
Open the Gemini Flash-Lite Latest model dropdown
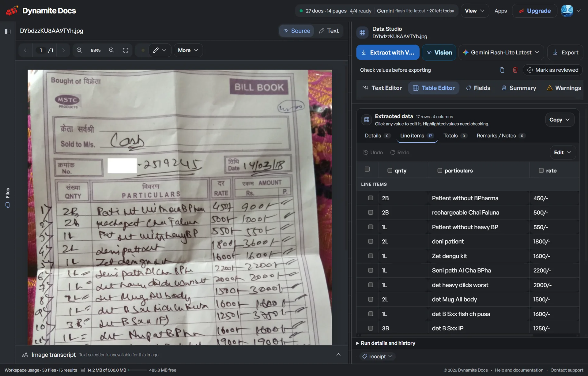[x=501, y=52]
